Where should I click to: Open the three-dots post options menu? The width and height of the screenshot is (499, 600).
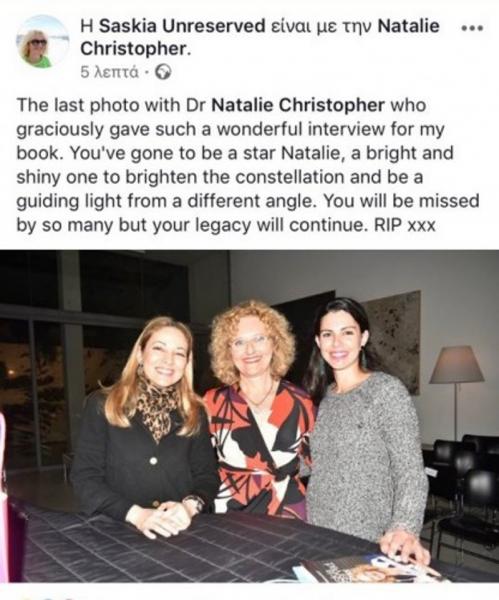pyautogui.click(x=473, y=28)
